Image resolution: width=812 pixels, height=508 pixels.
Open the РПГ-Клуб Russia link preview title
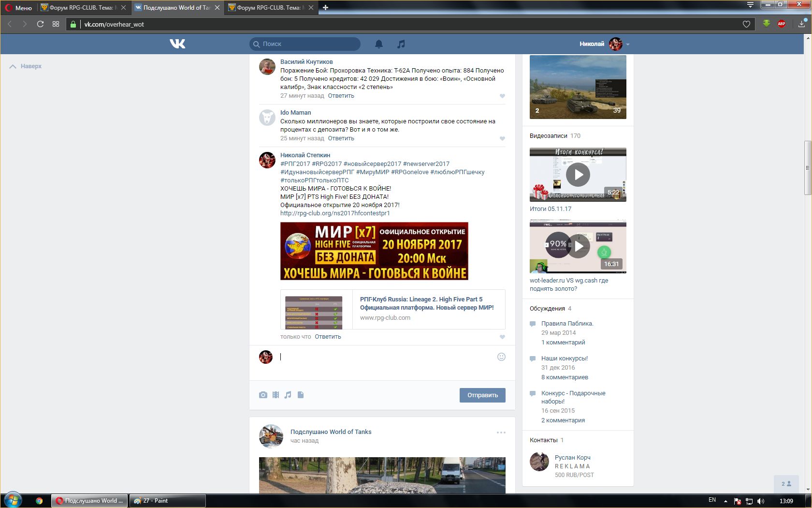[427, 303]
